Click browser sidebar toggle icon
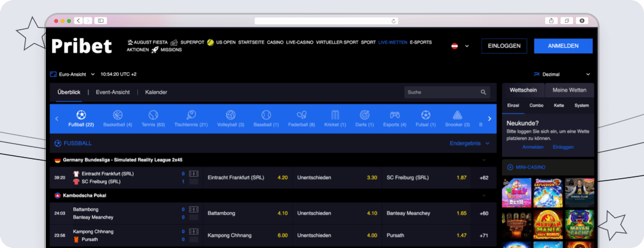This screenshot has width=644, height=248. (101, 20)
